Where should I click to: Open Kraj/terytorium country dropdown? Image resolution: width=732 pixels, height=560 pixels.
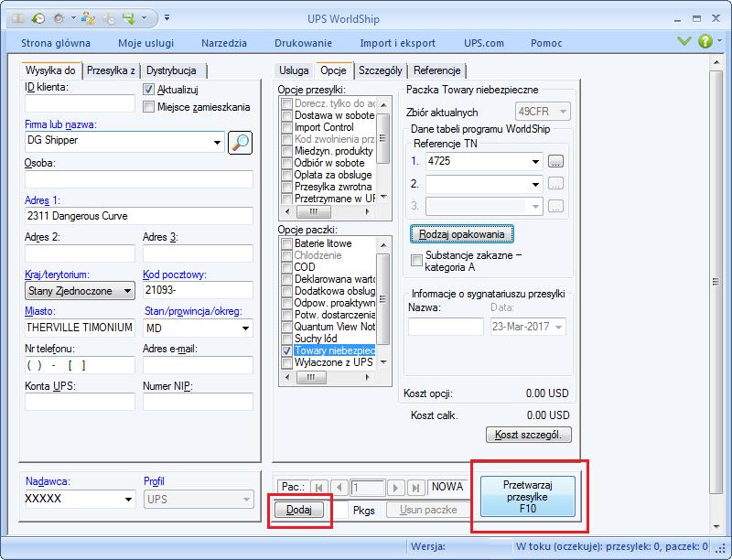[x=127, y=291]
